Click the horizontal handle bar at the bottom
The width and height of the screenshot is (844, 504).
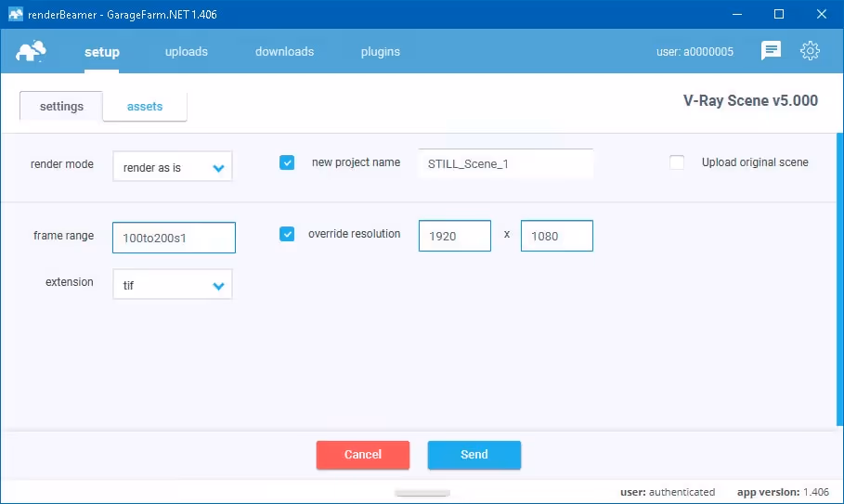[x=422, y=493]
